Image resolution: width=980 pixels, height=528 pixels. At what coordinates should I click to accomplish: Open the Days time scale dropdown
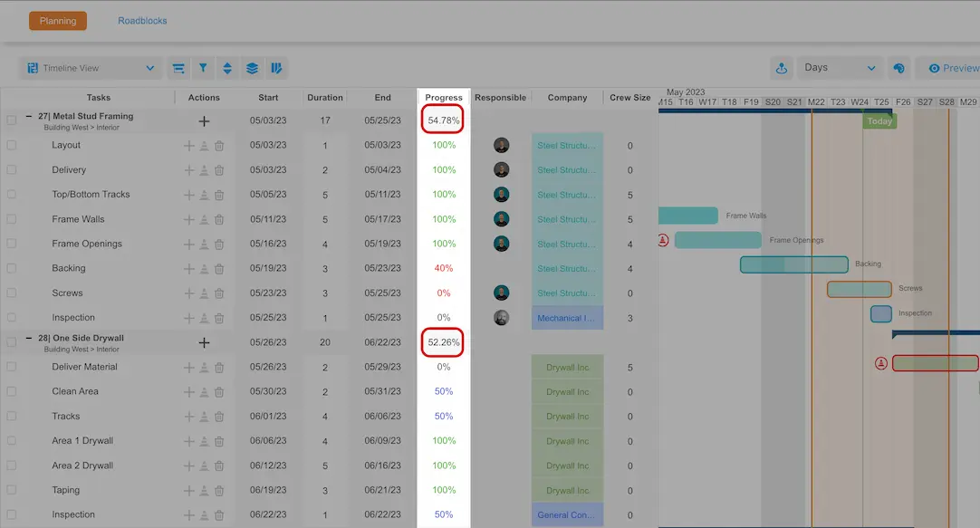[x=840, y=68]
